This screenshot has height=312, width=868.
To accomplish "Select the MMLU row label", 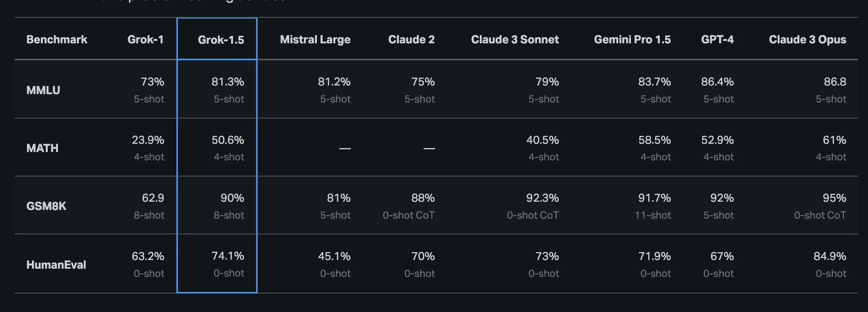I will [x=43, y=90].
